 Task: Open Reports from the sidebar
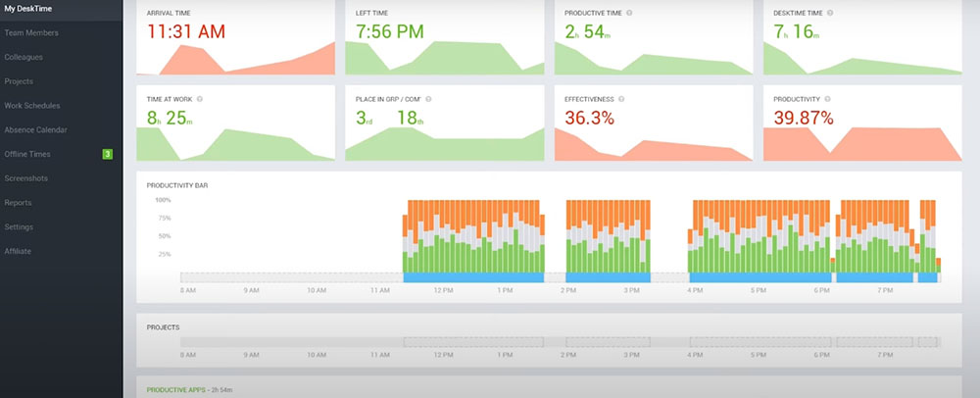pyautogui.click(x=19, y=203)
